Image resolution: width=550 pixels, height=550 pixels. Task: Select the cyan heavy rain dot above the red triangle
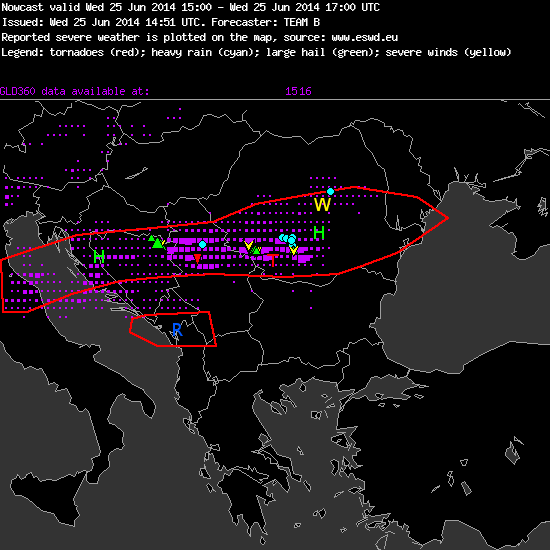point(202,244)
